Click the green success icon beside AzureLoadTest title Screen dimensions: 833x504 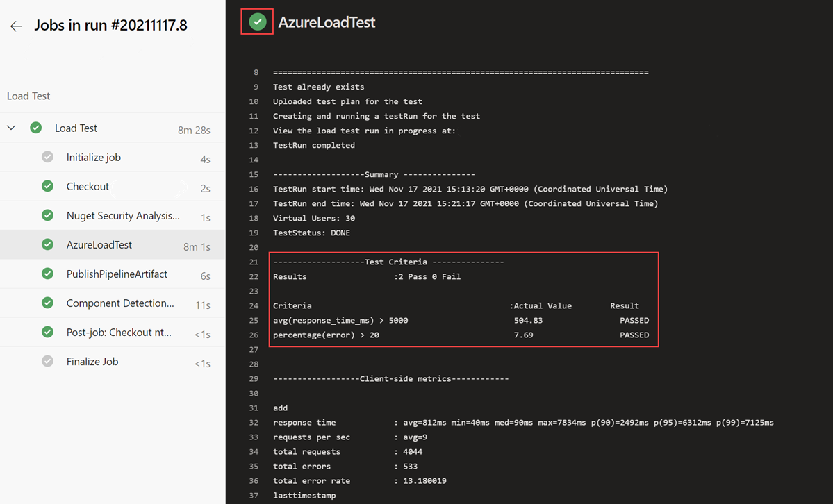click(256, 22)
